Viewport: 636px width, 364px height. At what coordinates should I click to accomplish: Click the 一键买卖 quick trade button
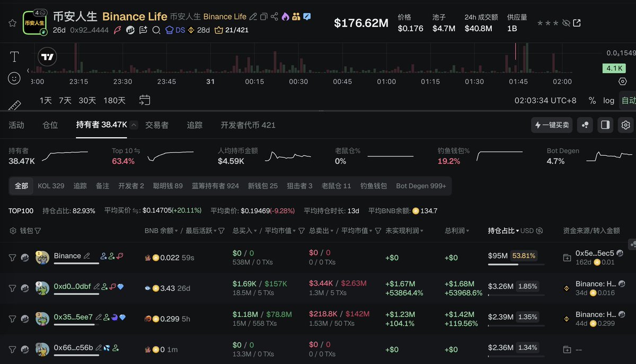point(552,125)
